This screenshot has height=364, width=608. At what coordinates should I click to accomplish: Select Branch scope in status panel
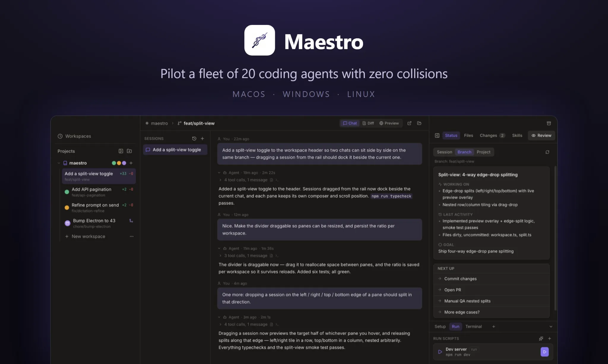464,152
